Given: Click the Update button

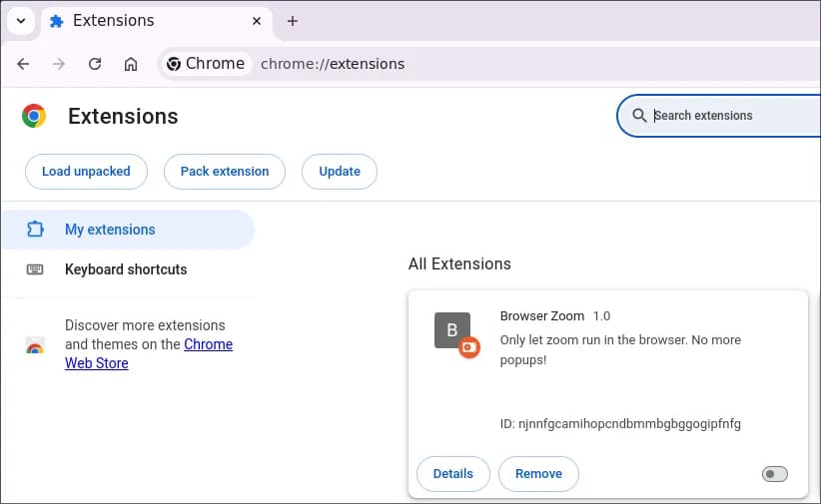Looking at the screenshot, I should tap(340, 172).
